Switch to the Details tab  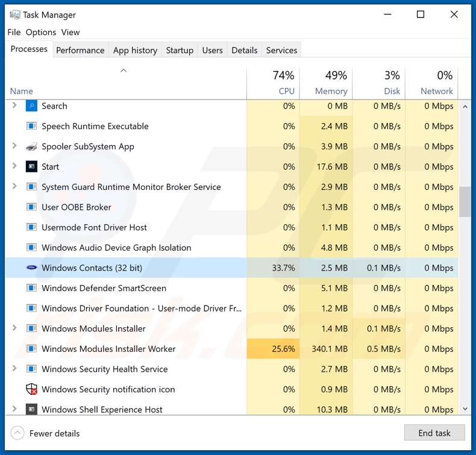click(x=245, y=50)
